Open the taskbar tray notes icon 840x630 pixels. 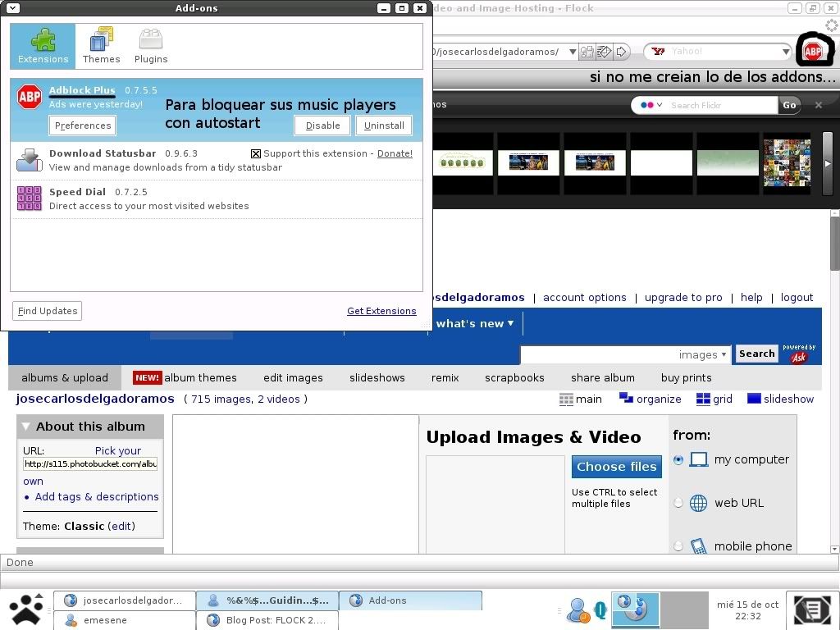coord(813,609)
